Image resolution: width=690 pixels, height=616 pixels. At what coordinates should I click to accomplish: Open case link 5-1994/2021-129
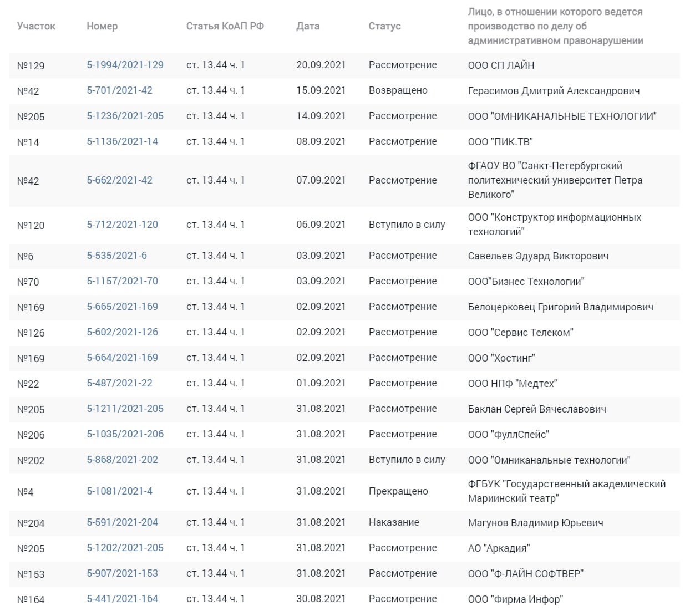(x=125, y=65)
